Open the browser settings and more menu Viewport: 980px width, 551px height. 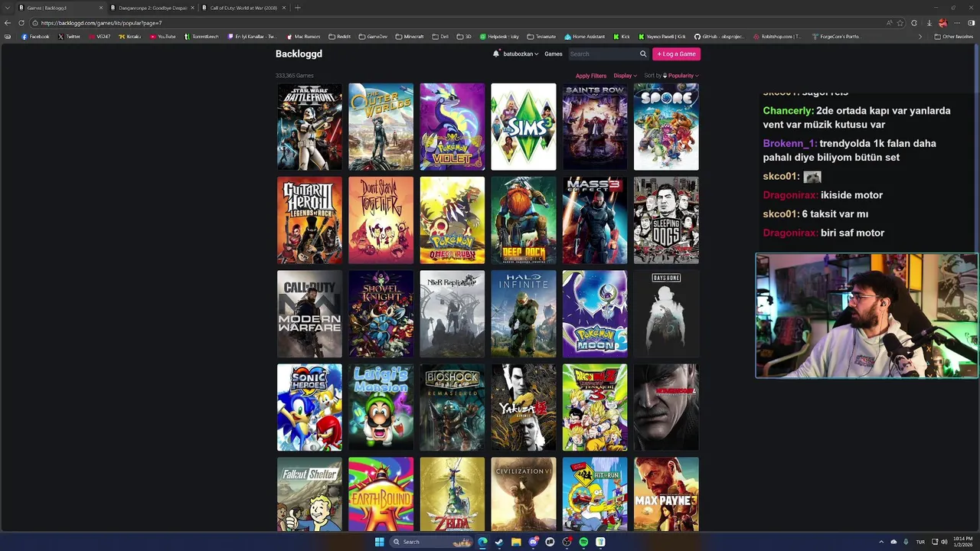[957, 23]
